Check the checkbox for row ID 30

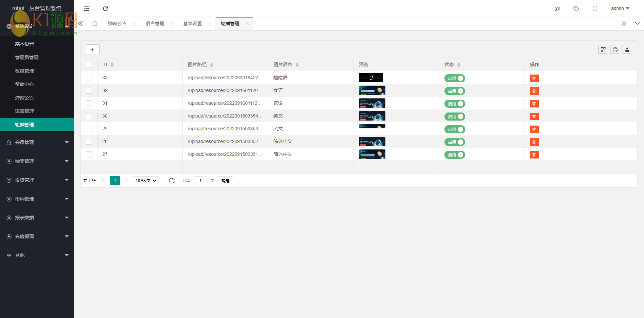pyautogui.click(x=89, y=116)
